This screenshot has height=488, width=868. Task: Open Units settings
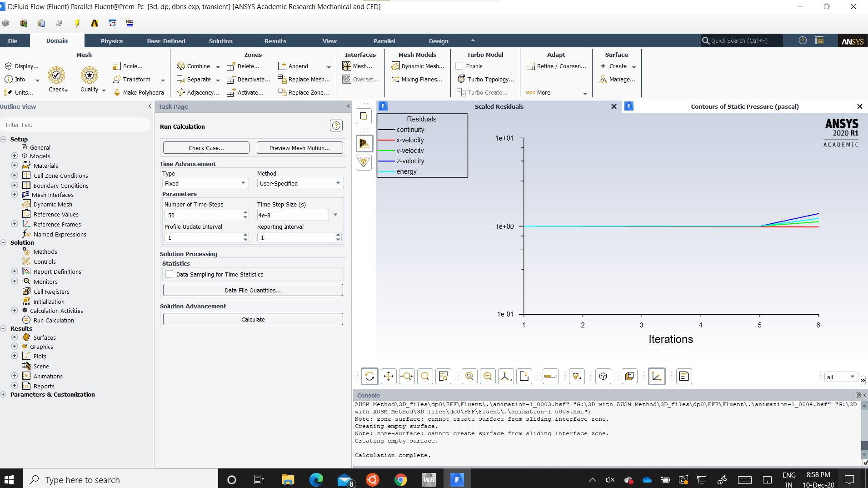(x=19, y=92)
